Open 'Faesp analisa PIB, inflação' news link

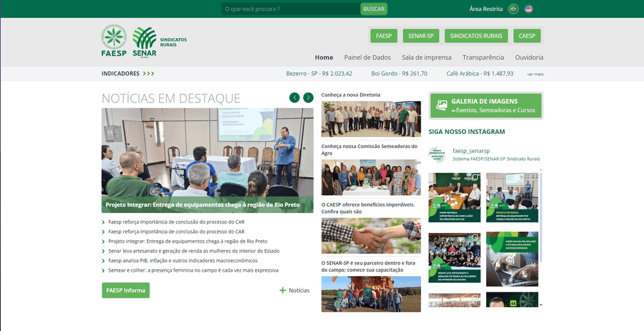coord(183,261)
